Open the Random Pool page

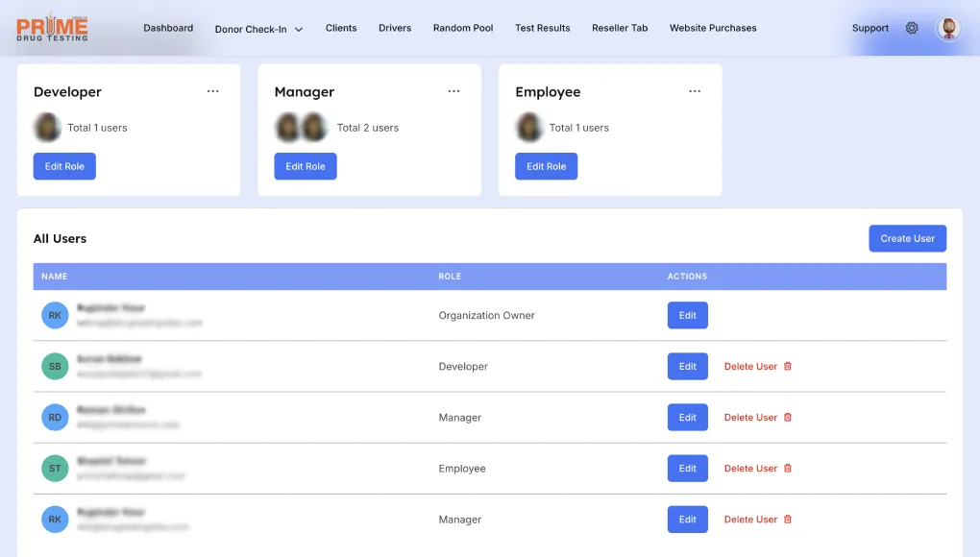463,28
